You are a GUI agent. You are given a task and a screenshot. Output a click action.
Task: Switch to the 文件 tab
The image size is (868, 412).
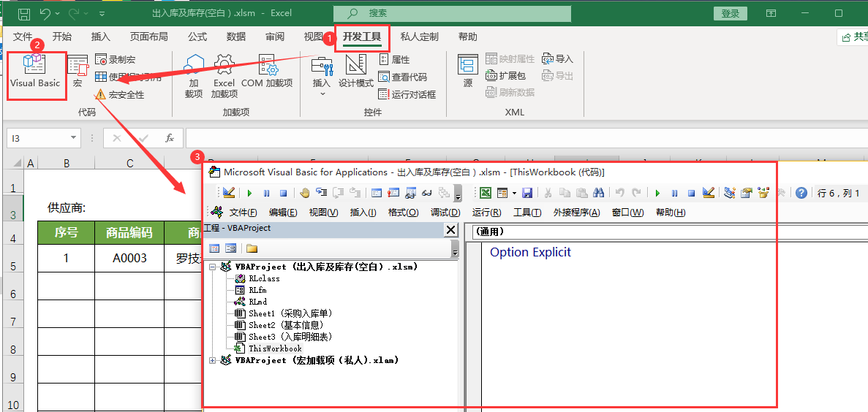click(x=23, y=37)
